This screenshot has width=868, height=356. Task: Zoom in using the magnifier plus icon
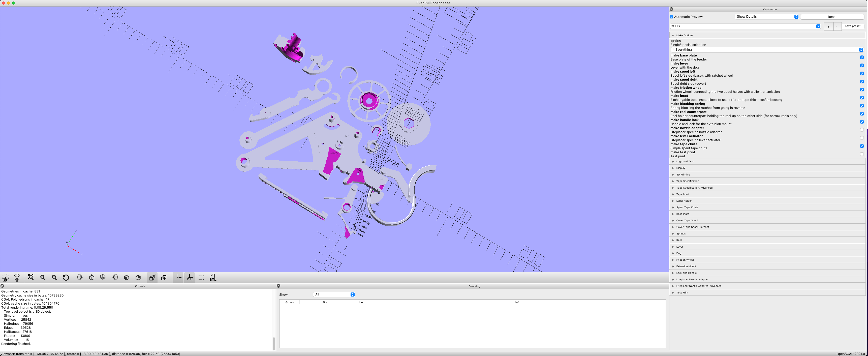(42, 277)
